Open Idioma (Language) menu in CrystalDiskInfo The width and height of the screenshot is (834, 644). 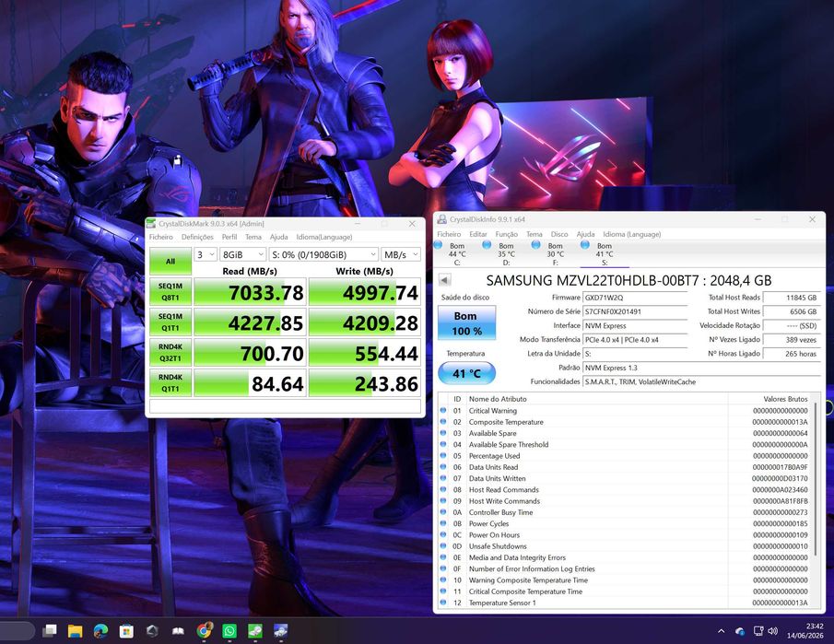632,235
